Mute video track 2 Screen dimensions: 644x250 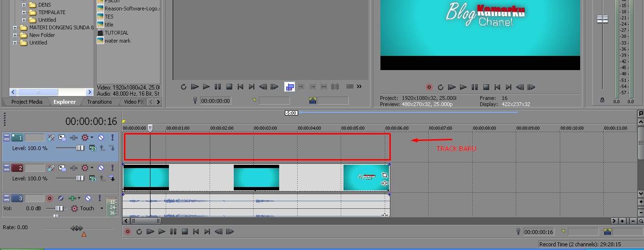coord(101,168)
